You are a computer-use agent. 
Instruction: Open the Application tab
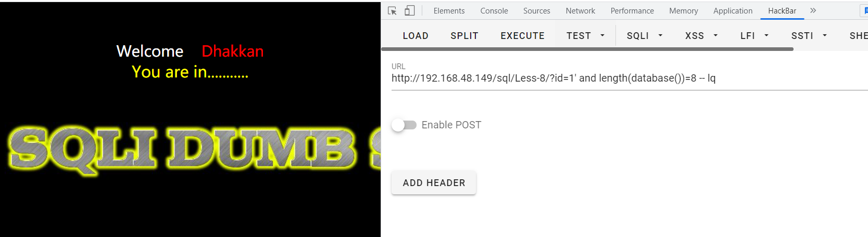click(733, 11)
